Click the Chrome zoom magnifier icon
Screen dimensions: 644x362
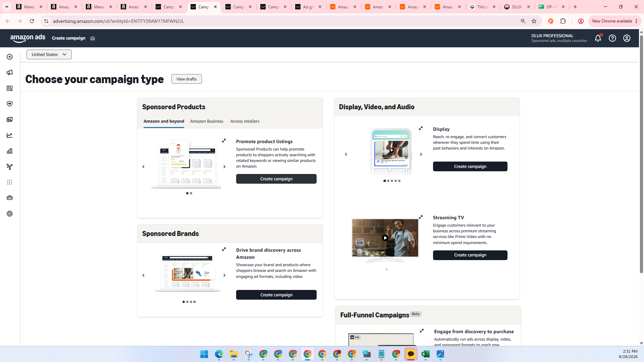pyautogui.click(x=523, y=21)
